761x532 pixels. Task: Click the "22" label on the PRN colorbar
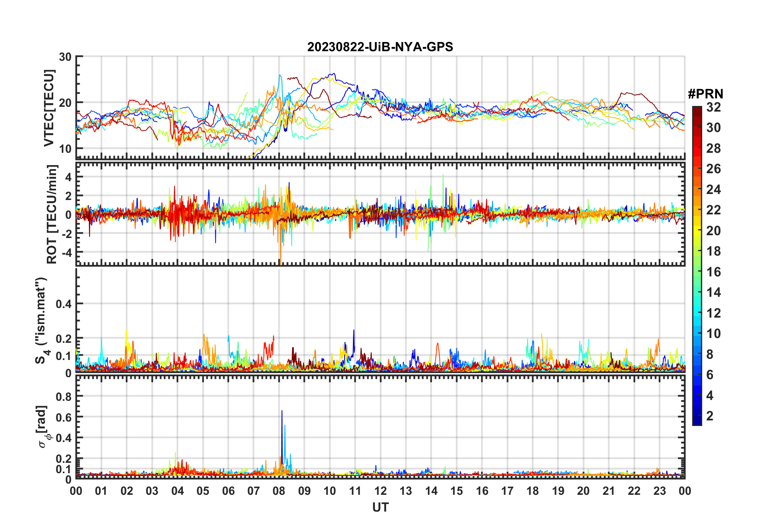[713, 210]
